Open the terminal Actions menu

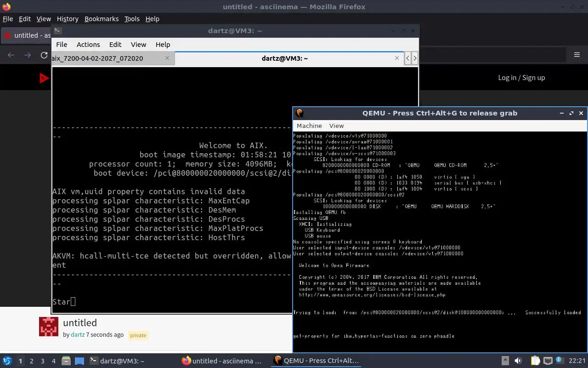(88, 45)
